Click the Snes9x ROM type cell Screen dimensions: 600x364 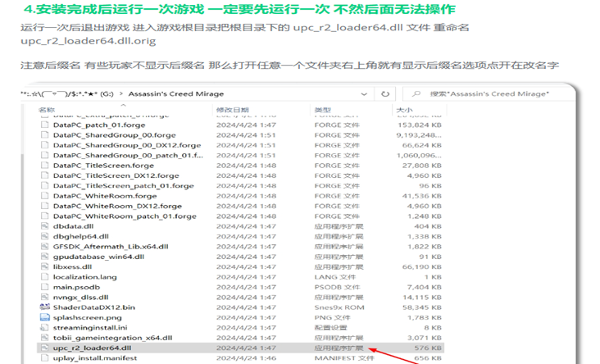click(339, 307)
